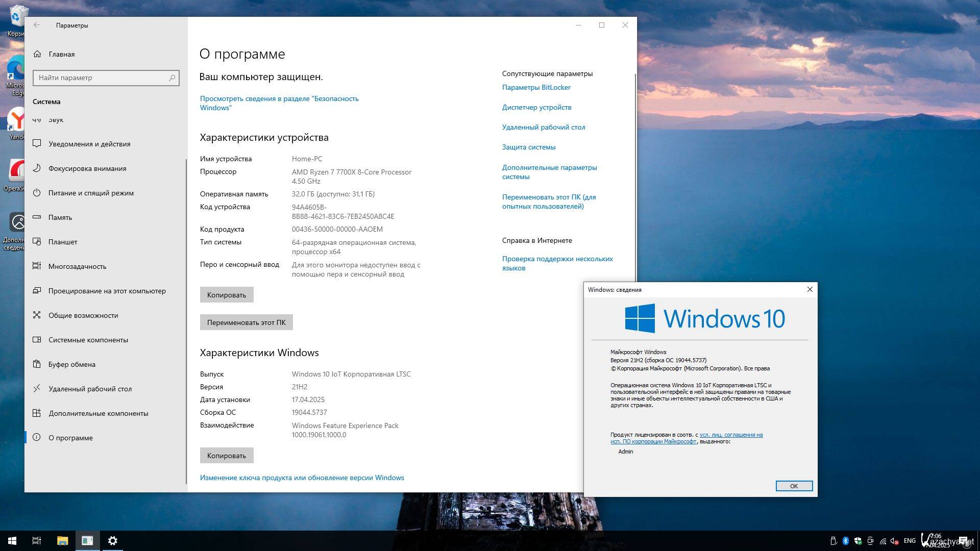The width and height of the screenshot is (980, 551).
Task: Click the change product key (Изменение ключа продукта) link
Action: click(x=302, y=478)
